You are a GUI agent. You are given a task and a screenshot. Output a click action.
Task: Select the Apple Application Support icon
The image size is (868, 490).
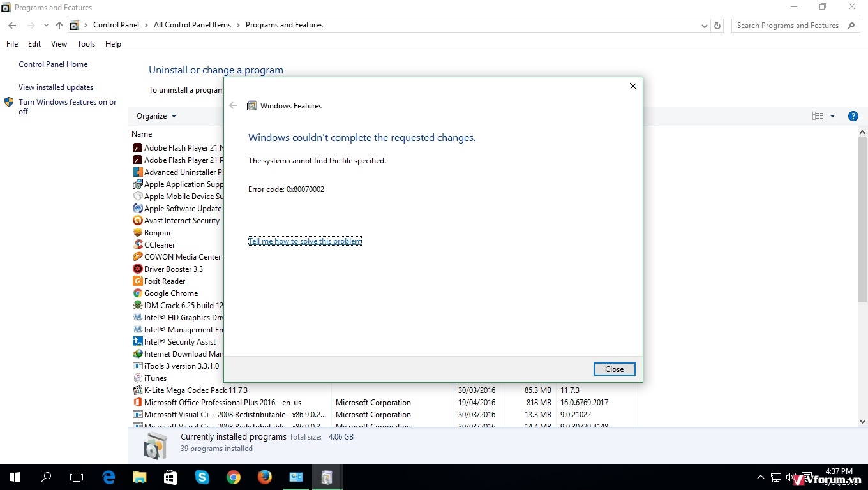137,184
